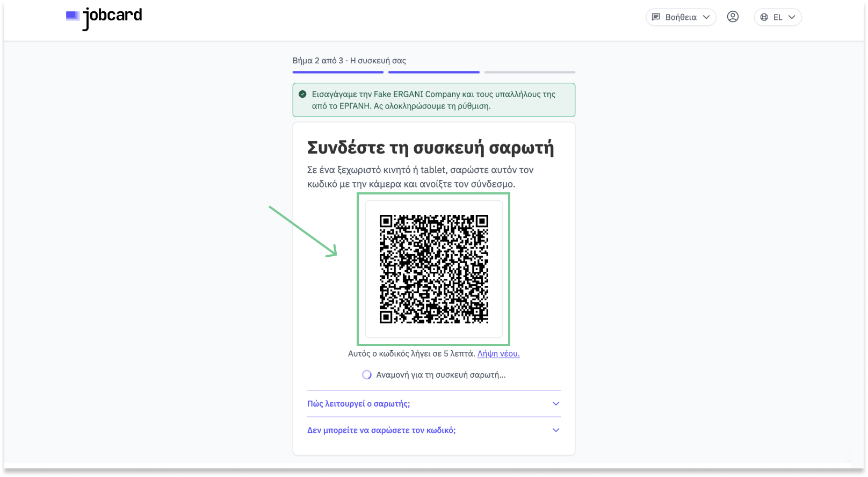Click text Αναμονή για τη συσκευή σαρωτή…
The image size is (868, 477).
pos(441,375)
